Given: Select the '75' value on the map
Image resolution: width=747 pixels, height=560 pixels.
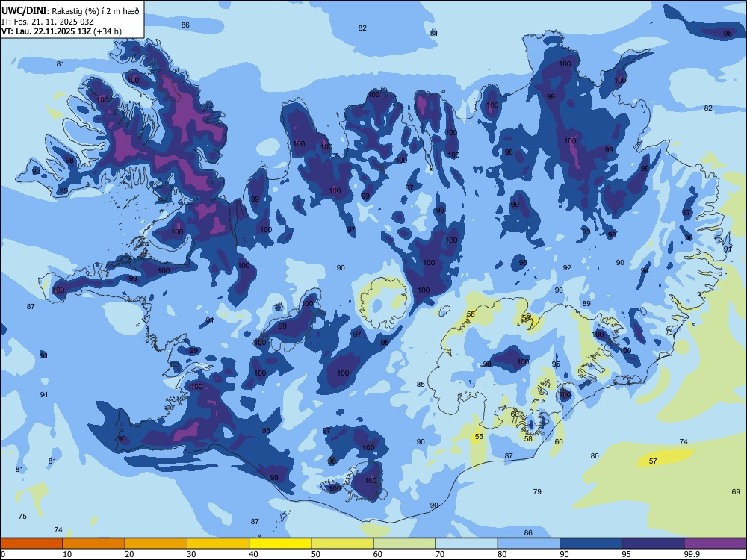Looking at the screenshot, I should (22, 516).
